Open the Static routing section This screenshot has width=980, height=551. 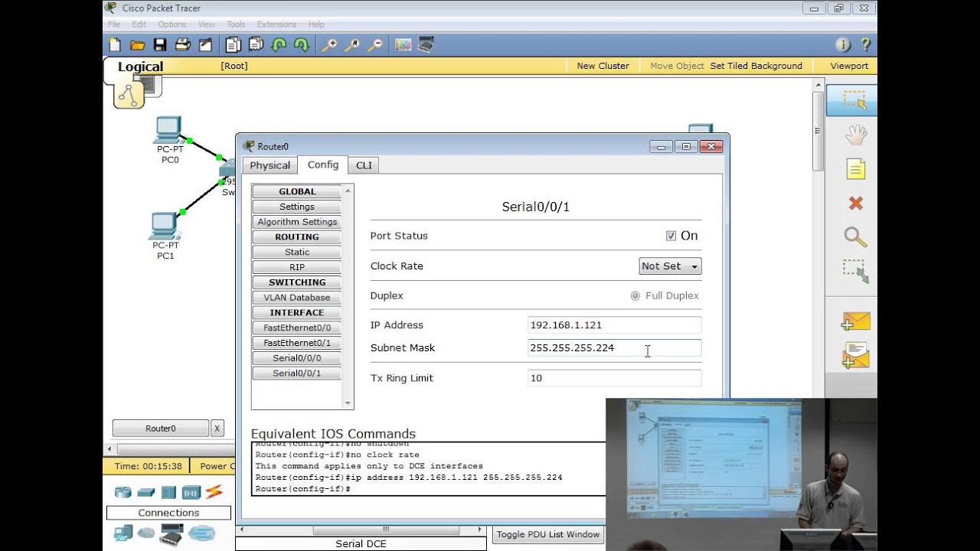coord(297,252)
